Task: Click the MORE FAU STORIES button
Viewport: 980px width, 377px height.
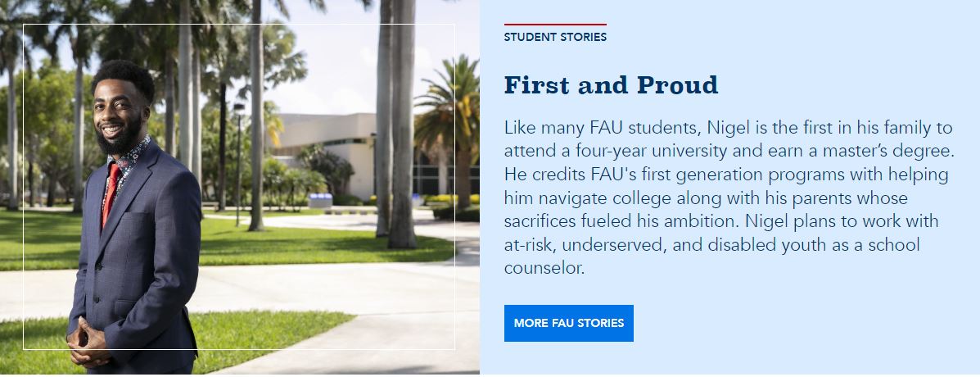Action: click(568, 323)
